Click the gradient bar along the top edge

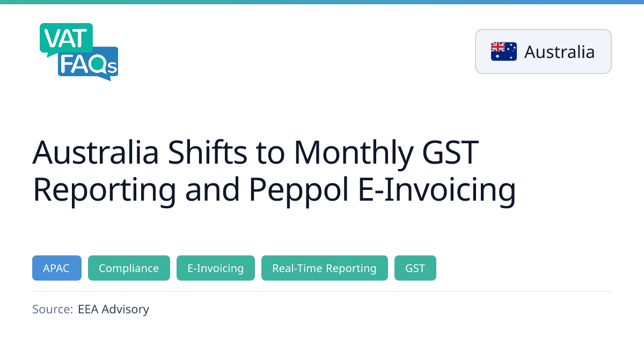coord(322,2)
